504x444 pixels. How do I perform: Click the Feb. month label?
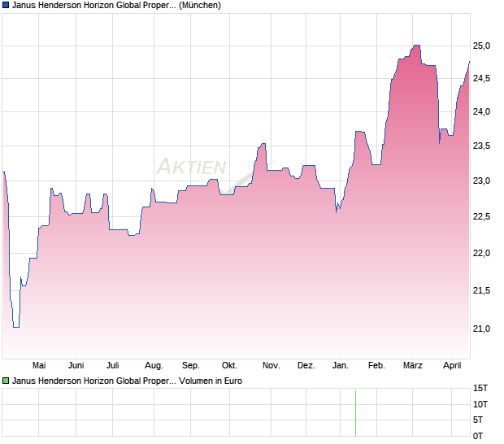point(376,366)
